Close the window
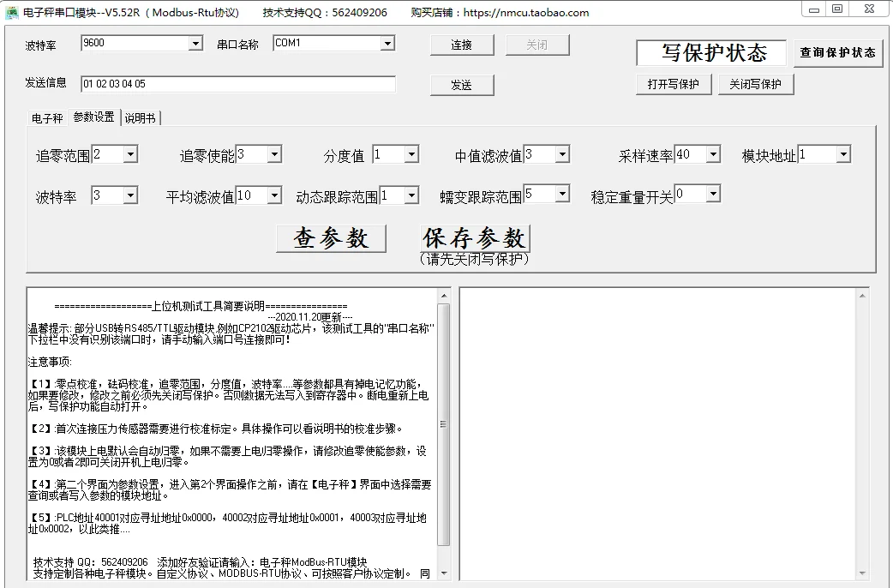 (869, 9)
